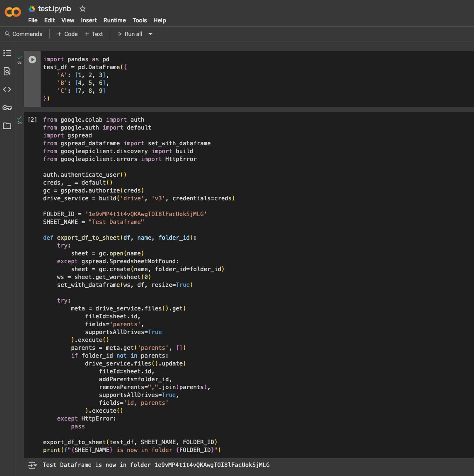Screen dimensions: 474x476
Task: Open the File menu
Action: tap(33, 20)
